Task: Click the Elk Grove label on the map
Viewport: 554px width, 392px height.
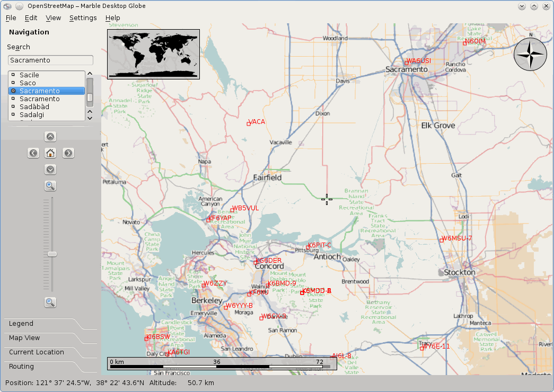Action: 438,126
